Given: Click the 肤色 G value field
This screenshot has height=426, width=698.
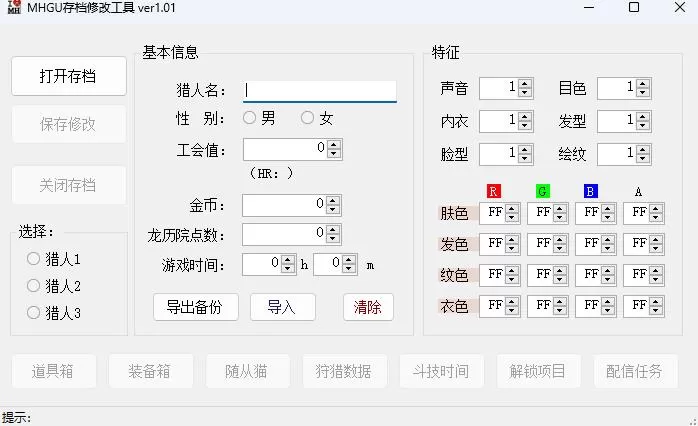Looking at the screenshot, I should click(x=548, y=213).
